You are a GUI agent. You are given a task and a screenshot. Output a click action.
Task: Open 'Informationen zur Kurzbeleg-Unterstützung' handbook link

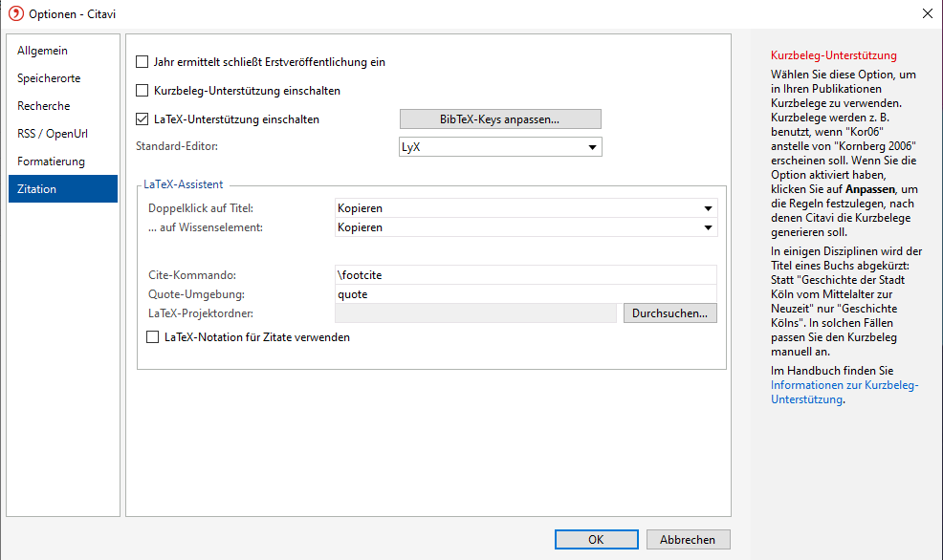(x=844, y=393)
